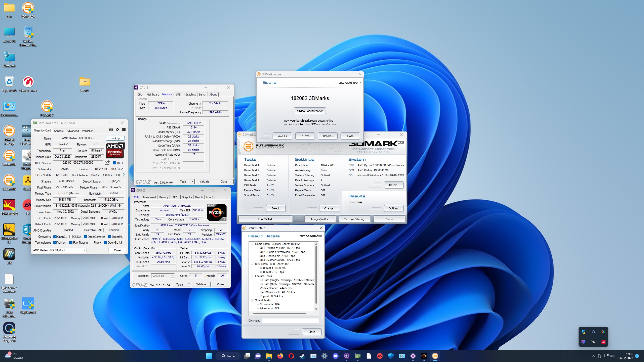This screenshot has width=644, height=362.
Task: Toggle the DirectCompute checkbox
Action: click(x=85, y=237)
